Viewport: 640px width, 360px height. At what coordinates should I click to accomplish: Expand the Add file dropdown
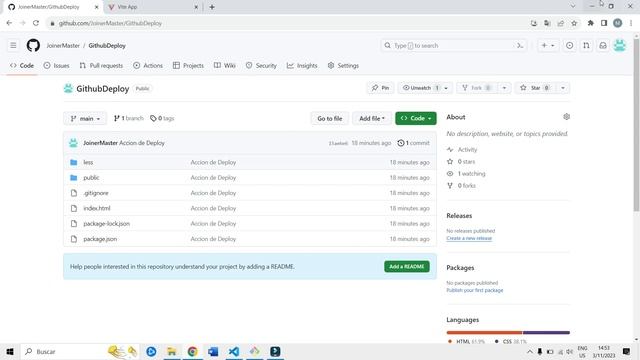point(372,118)
